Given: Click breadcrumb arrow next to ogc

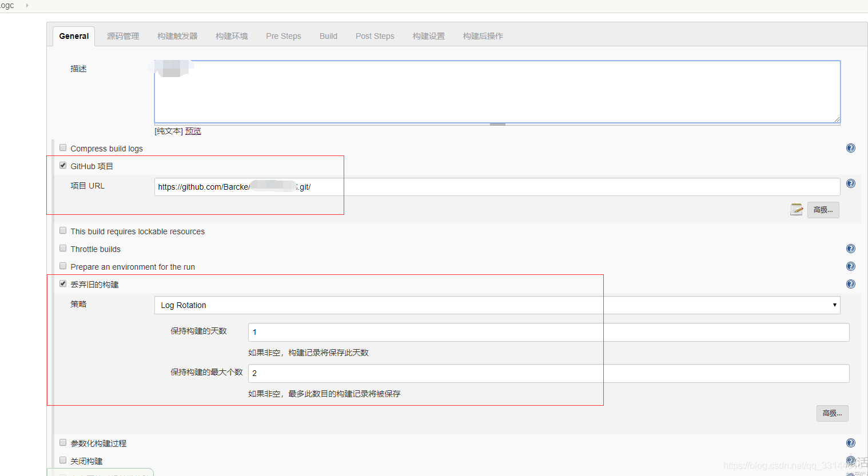Looking at the screenshot, I should pyautogui.click(x=27, y=5).
